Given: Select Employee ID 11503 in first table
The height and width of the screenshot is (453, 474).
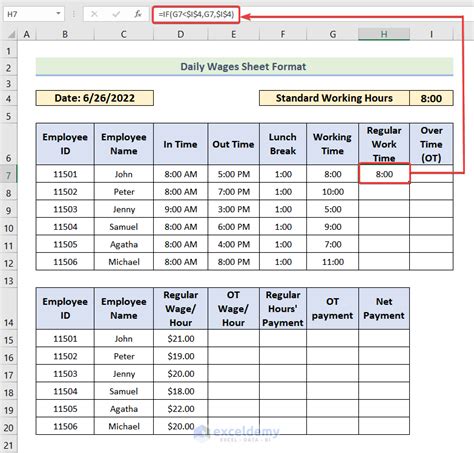Looking at the screenshot, I should [x=65, y=209].
